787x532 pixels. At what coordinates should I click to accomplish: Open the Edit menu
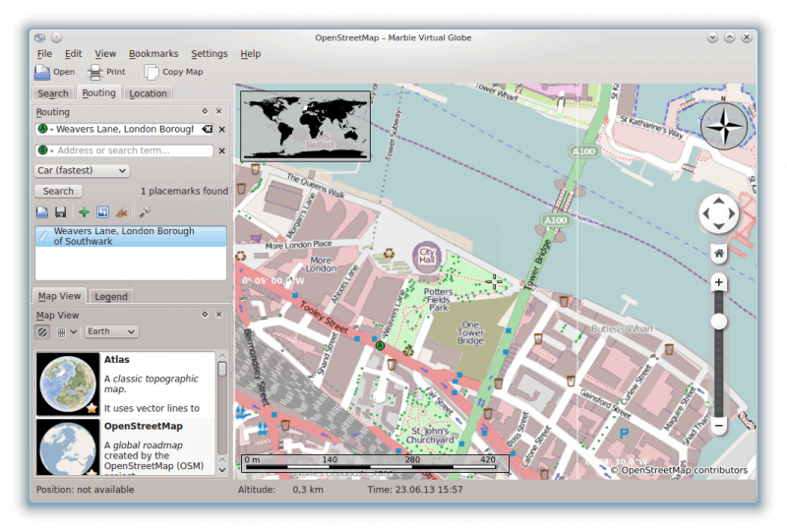73,54
